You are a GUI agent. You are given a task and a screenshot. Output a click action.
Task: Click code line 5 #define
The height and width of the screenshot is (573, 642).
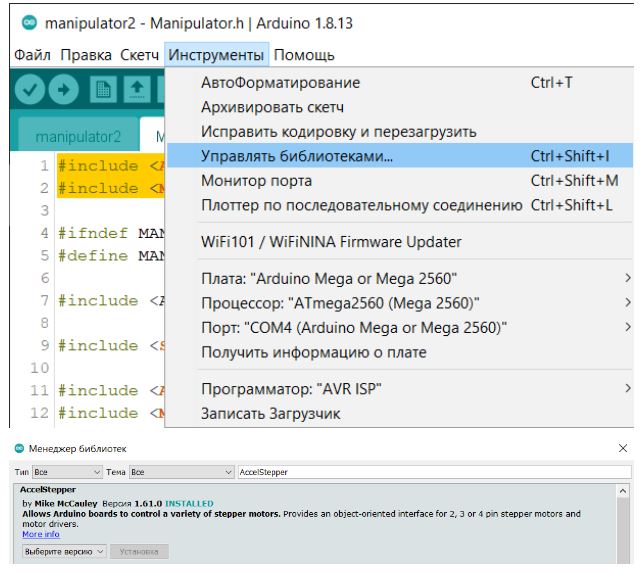point(111,256)
